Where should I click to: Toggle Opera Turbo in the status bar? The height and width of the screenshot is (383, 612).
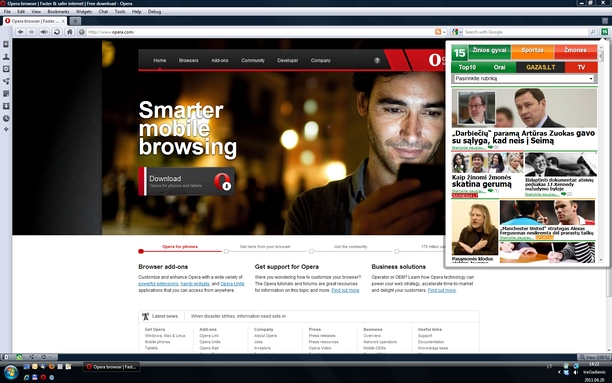pos(43,357)
